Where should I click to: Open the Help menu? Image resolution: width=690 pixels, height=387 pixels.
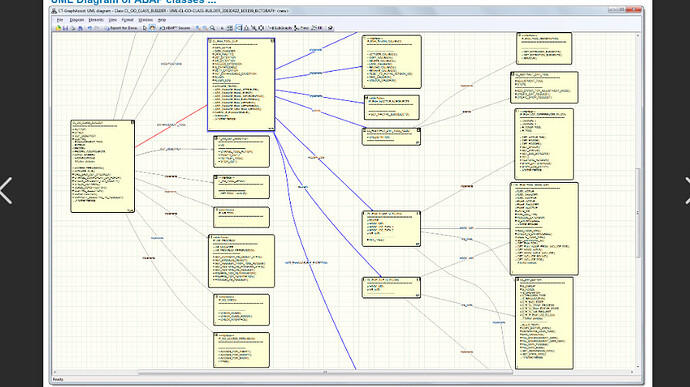point(162,20)
